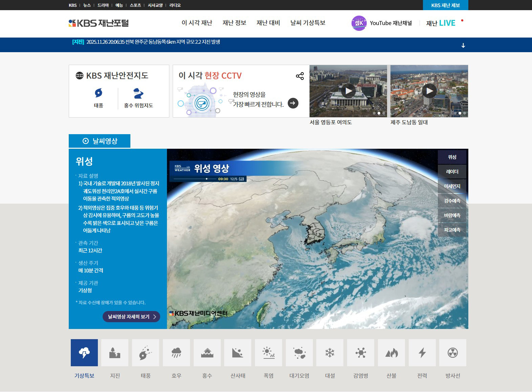Viewport: 532px width, 392px height.
Task: Select the landslide (산사태) category icon
Action: click(238, 353)
